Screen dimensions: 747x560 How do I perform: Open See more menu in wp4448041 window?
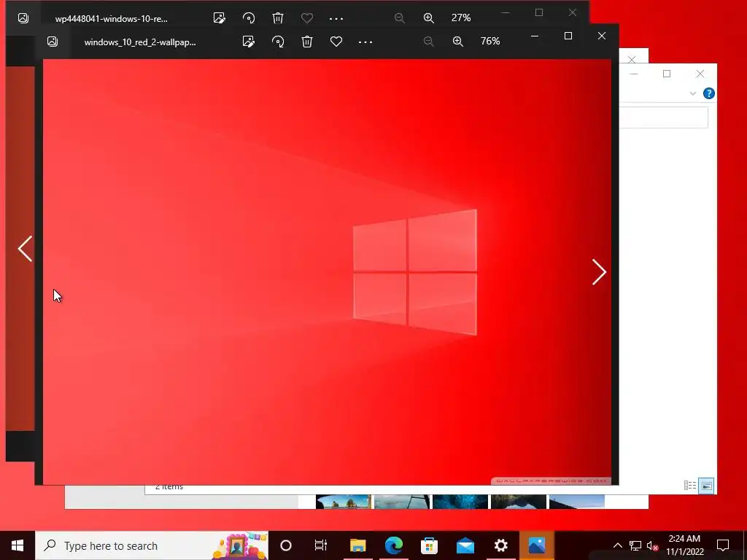point(336,18)
